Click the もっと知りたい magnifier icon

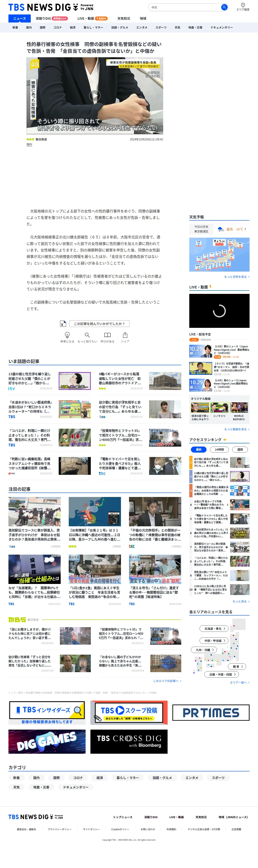(87, 335)
